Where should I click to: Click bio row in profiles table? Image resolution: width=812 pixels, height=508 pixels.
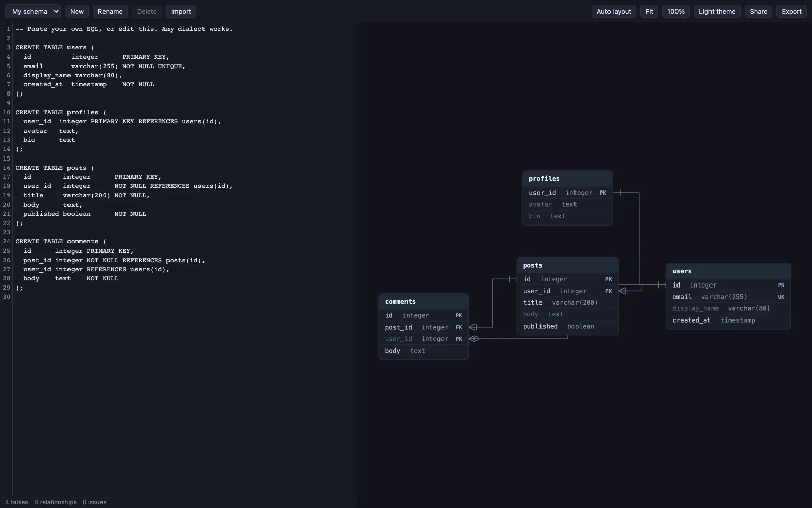567,216
